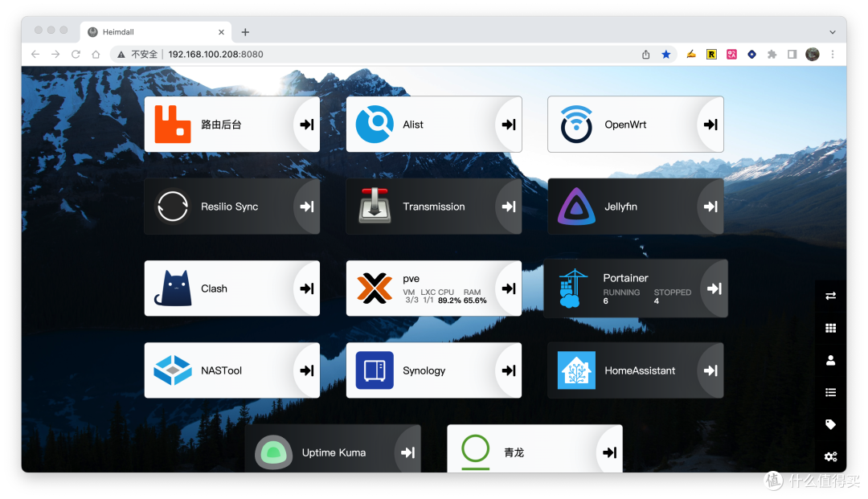The image size is (868, 499).
Task: Click the HomeAssistant house icon
Action: (576, 370)
